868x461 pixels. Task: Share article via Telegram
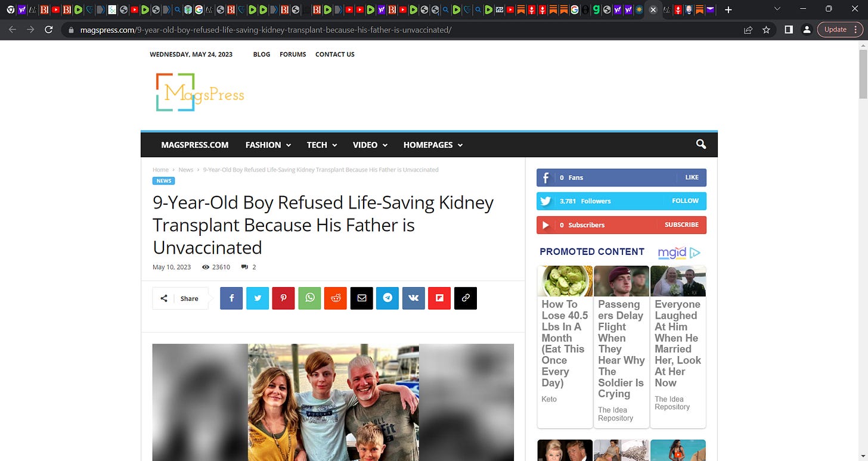coord(387,298)
